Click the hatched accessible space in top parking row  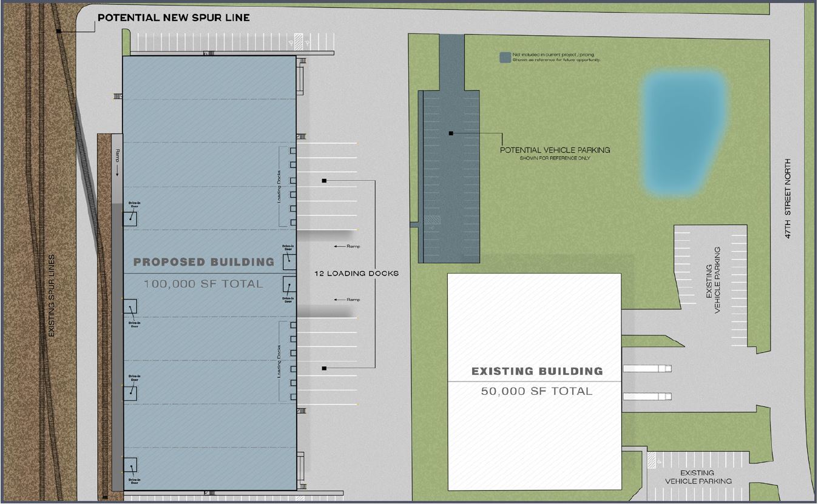click(x=298, y=41)
